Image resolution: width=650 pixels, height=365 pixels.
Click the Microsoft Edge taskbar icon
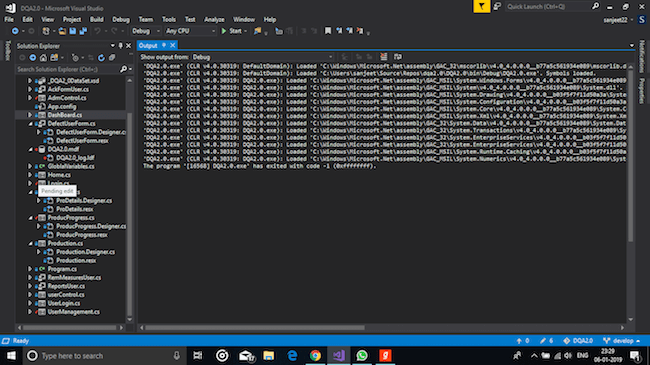(x=292, y=355)
